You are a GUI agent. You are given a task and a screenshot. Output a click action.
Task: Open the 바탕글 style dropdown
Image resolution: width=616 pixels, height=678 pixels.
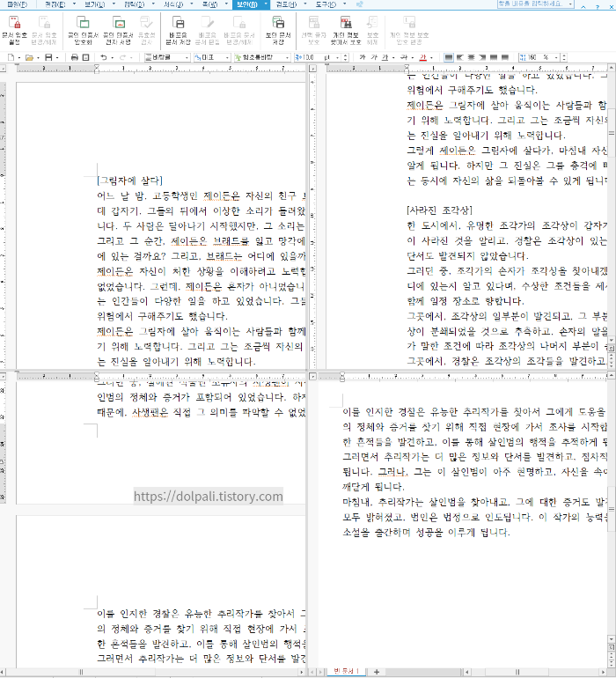(187, 57)
